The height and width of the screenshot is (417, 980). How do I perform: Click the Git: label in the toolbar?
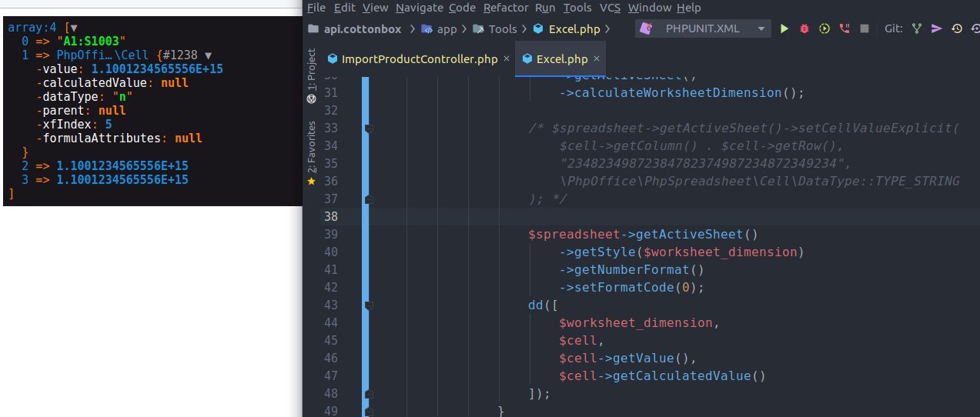click(x=893, y=28)
